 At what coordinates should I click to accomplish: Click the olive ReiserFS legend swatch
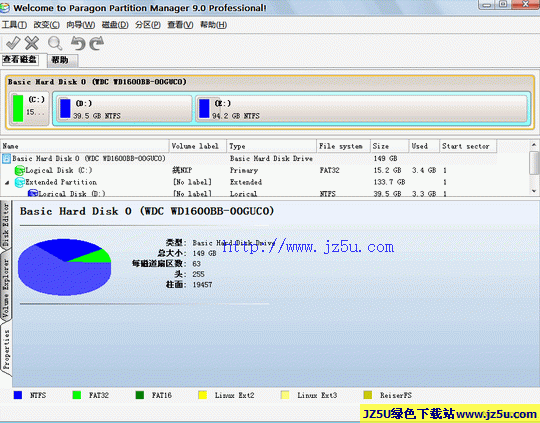coord(368,395)
